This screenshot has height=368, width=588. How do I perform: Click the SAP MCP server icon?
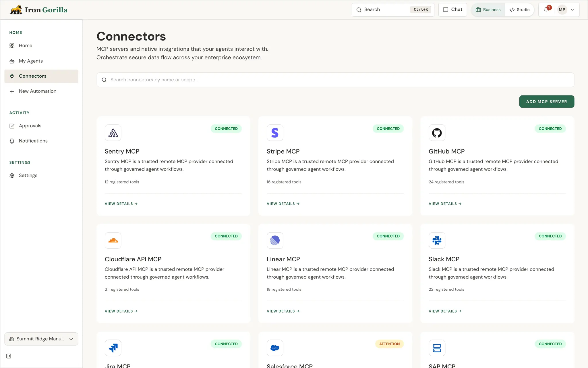pos(437,348)
